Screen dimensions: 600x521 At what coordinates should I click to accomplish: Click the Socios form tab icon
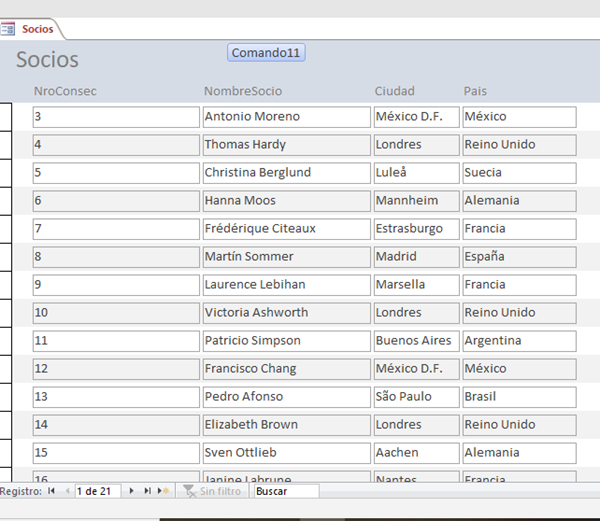tap(7, 29)
